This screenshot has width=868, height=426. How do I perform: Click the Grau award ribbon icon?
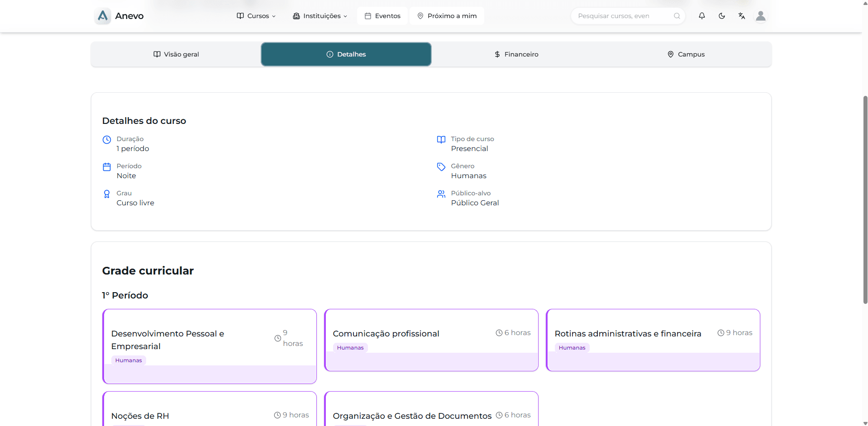(107, 194)
